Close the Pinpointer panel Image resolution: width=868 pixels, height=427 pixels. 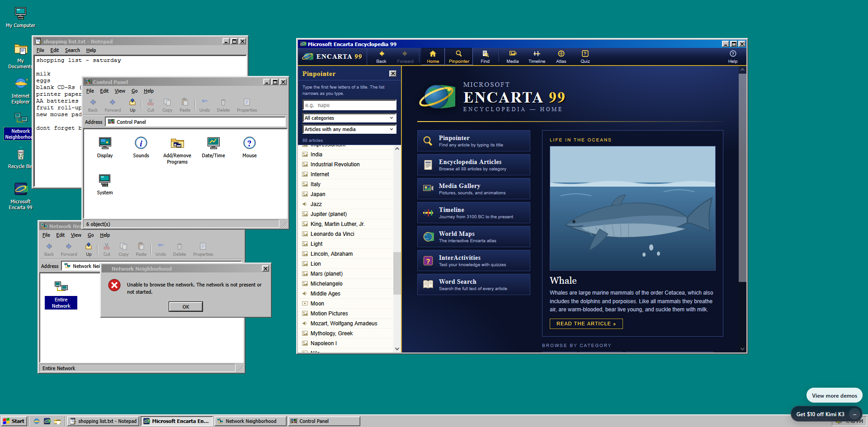[393, 74]
